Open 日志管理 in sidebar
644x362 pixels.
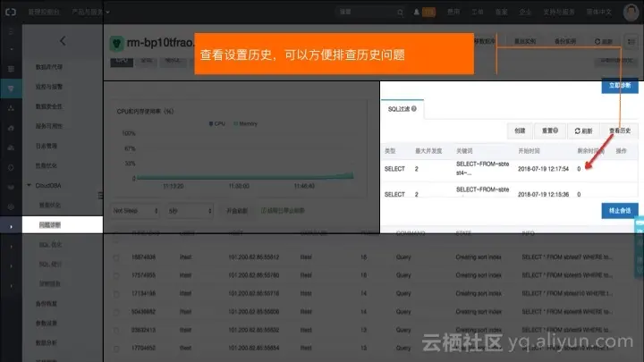[46, 146]
